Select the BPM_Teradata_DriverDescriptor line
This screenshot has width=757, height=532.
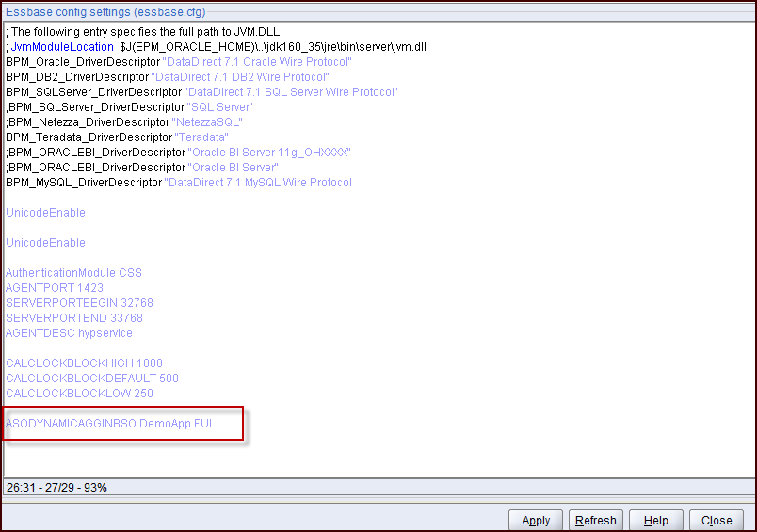click(118, 137)
